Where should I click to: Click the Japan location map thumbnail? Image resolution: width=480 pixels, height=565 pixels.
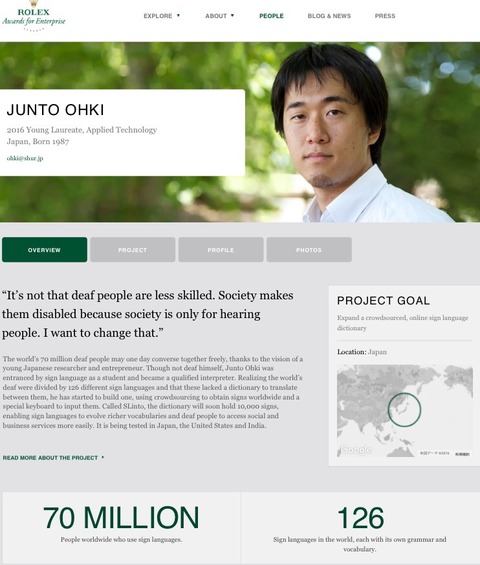point(405,411)
